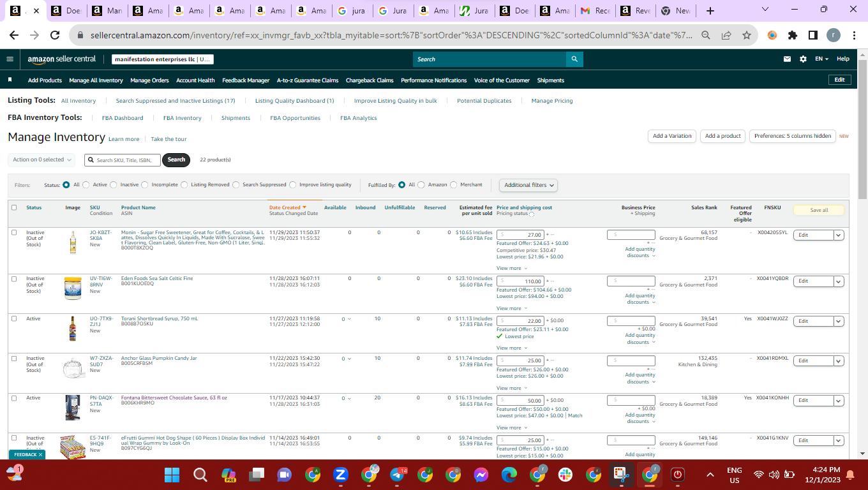Open the Manage Orders menu item
The width and height of the screenshot is (868, 490).
tap(149, 80)
